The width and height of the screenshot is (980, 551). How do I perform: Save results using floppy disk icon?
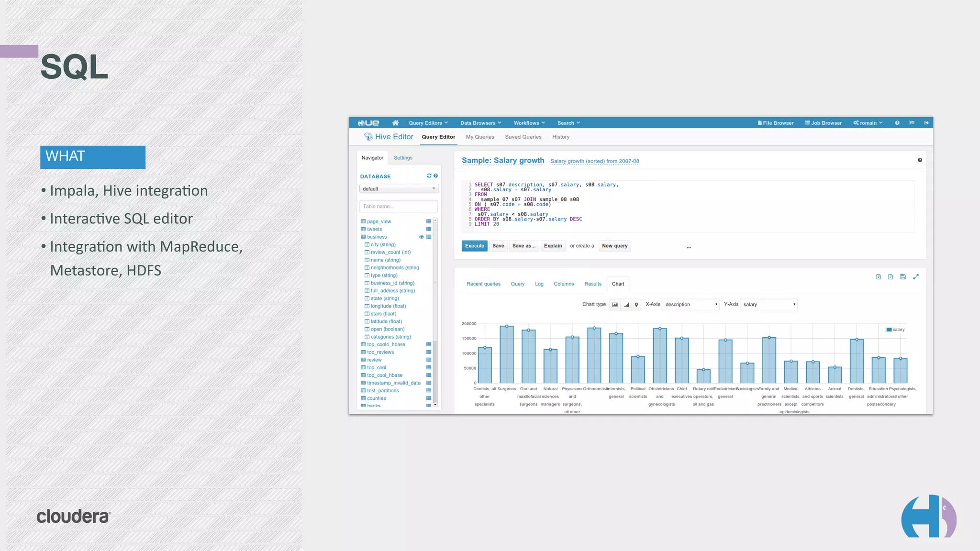tap(903, 277)
